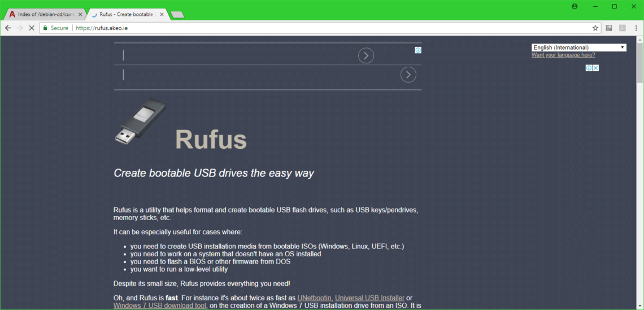The image size is (644, 310).
Task: Click the grayed-out forward navigation arrow
Action: [20, 28]
